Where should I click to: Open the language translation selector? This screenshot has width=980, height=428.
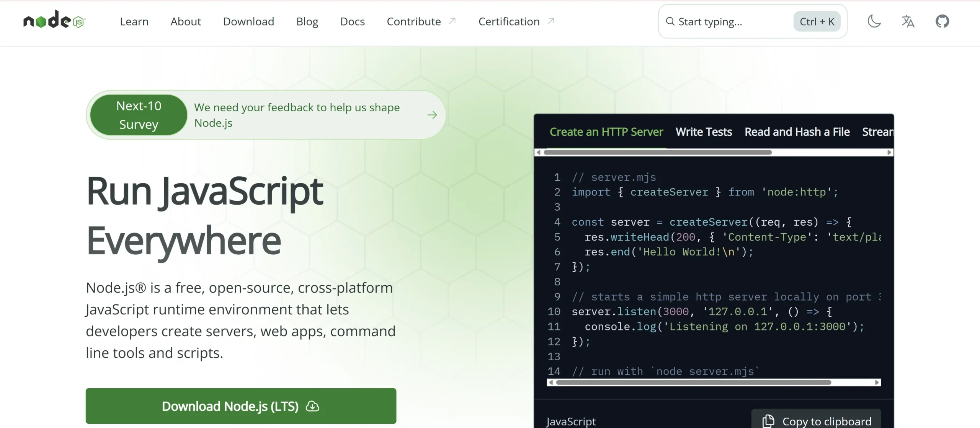[908, 21]
